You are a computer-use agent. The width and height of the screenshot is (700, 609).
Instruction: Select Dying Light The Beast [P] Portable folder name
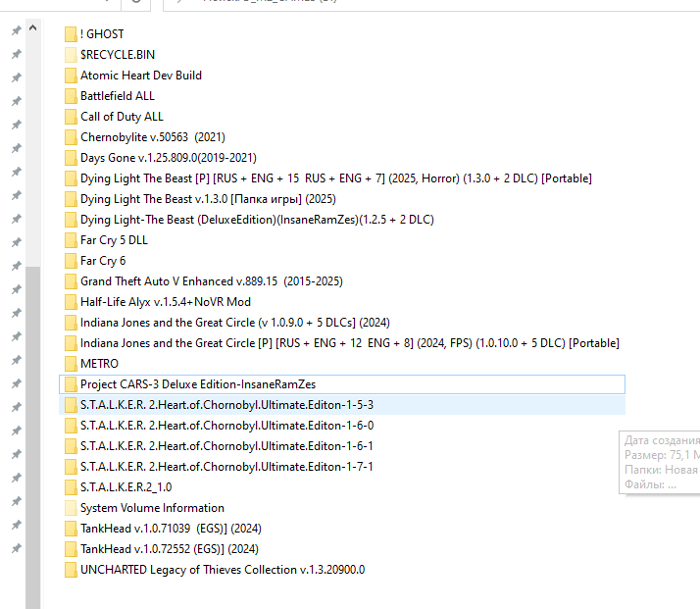(336, 178)
